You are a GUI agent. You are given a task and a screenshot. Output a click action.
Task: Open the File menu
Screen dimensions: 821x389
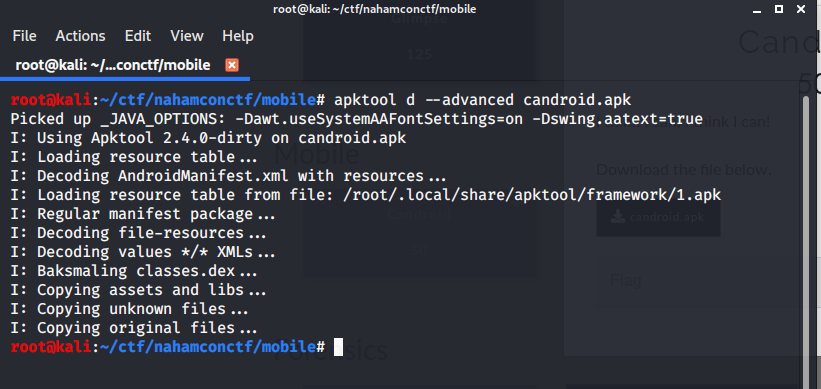pos(24,36)
